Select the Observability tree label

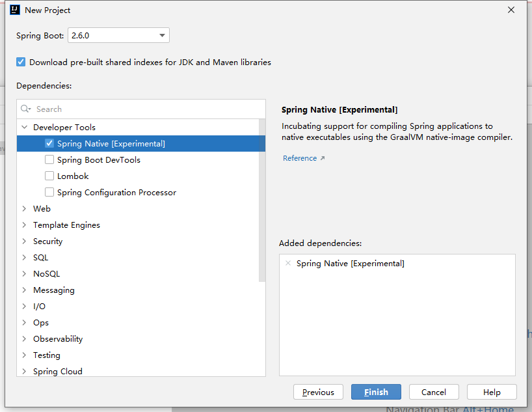click(58, 339)
